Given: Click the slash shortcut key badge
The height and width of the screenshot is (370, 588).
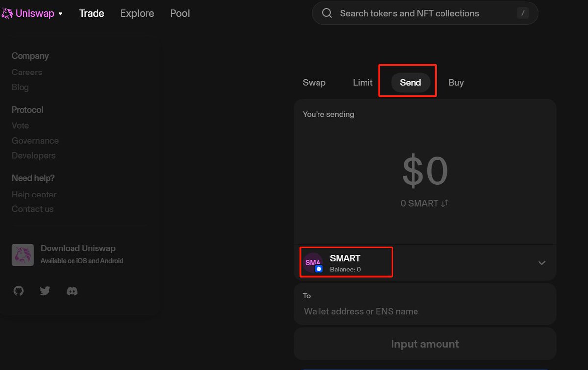Looking at the screenshot, I should [x=523, y=13].
